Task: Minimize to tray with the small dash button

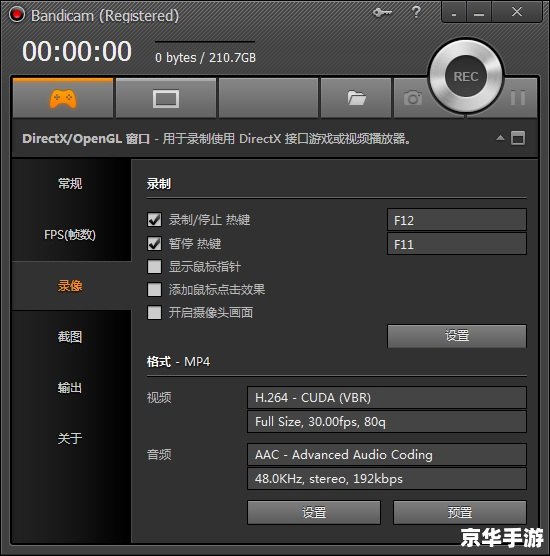Action: click(454, 13)
